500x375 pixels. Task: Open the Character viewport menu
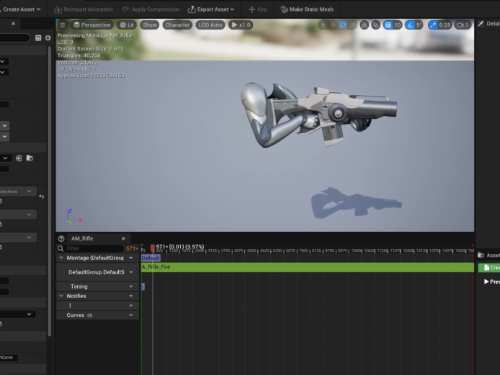point(177,25)
